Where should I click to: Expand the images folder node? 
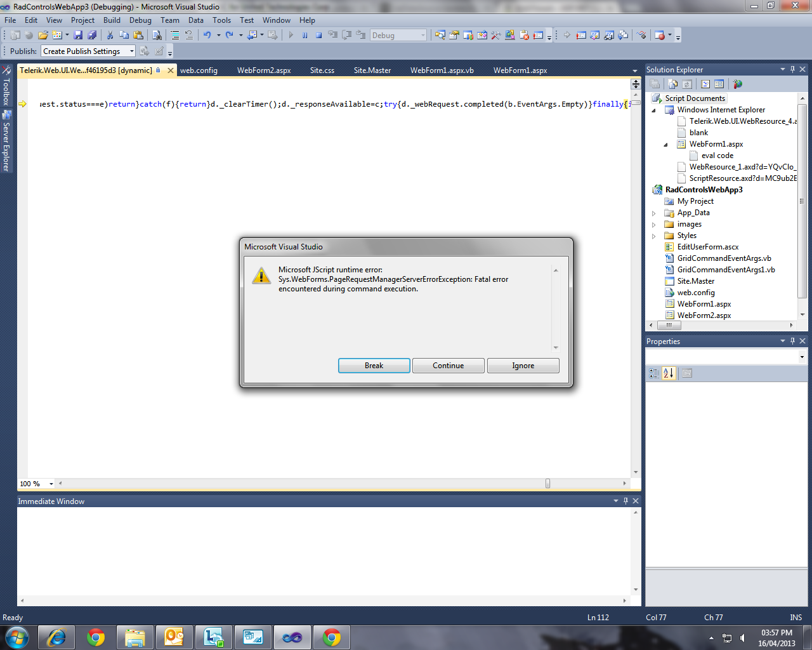point(654,225)
